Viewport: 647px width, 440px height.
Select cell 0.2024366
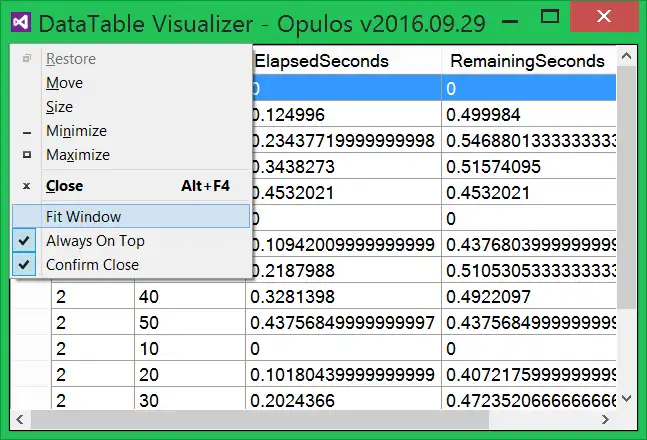click(x=343, y=400)
